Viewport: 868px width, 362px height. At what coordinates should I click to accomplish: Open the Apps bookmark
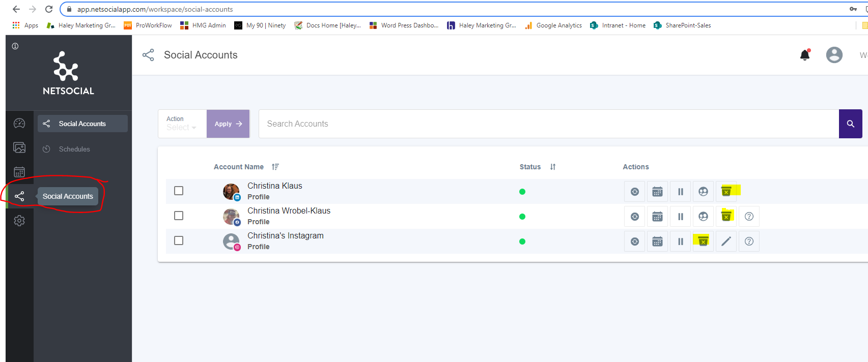point(25,25)
